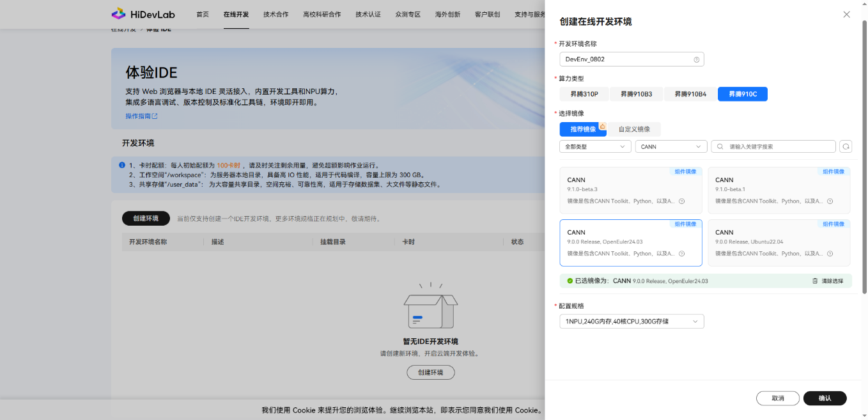
Task: Select compute type 昇腾910B4
Action: click(x=690, y=94)
